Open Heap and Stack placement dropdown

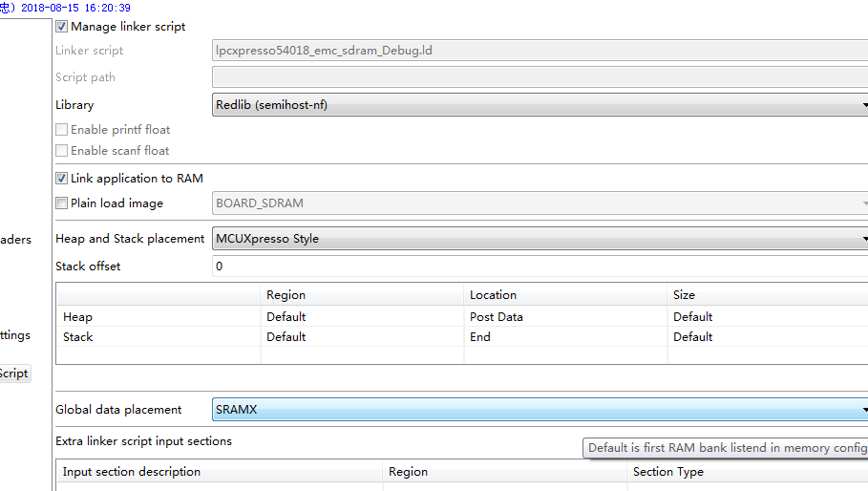(x=540, y=239)
